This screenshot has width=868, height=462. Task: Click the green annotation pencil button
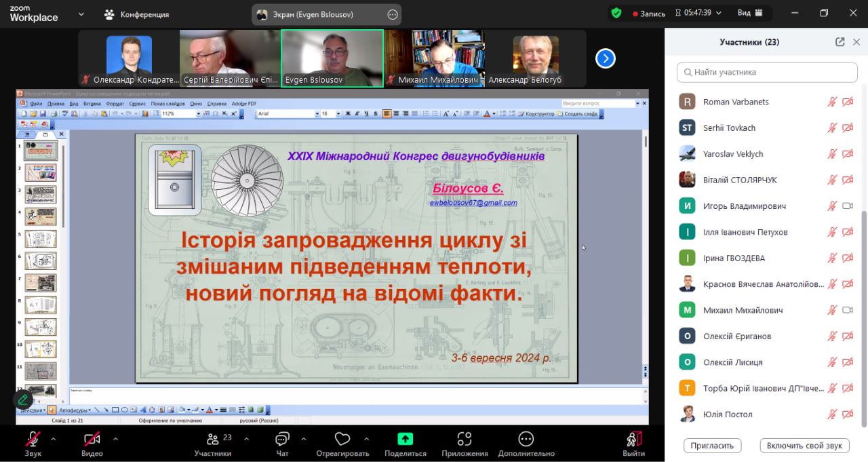point(23,400)
